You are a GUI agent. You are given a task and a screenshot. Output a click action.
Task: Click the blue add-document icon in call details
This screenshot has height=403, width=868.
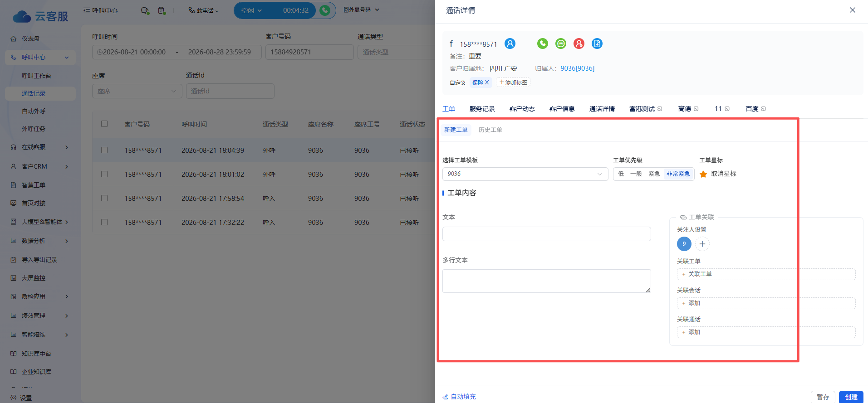tap(597, 44)
